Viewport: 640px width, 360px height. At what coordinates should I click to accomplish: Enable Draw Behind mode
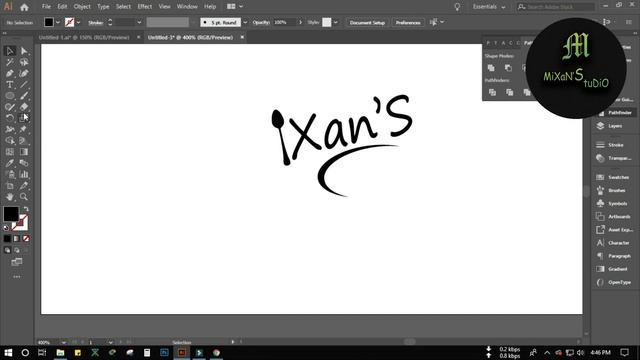[x=17, y=250]
